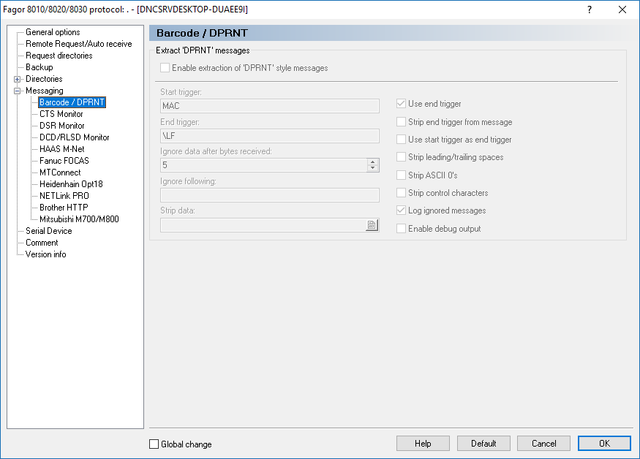Select the Serial Device entry
Image resolution: width=640 pixels, height=459 pixels.
pyautogui.click(x=49, y=231)
